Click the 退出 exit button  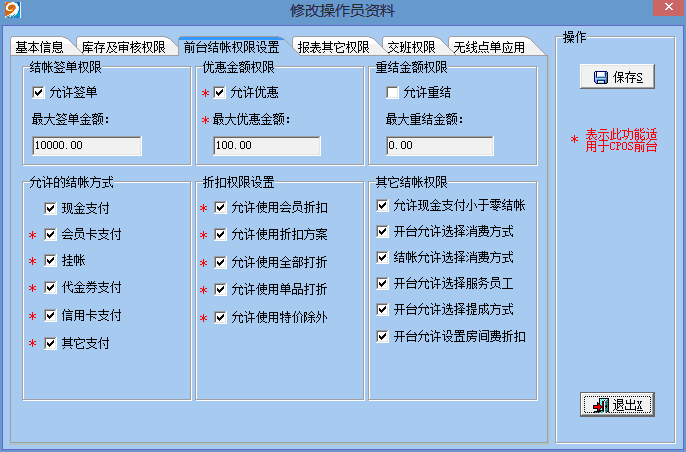(x=617, y=405)
